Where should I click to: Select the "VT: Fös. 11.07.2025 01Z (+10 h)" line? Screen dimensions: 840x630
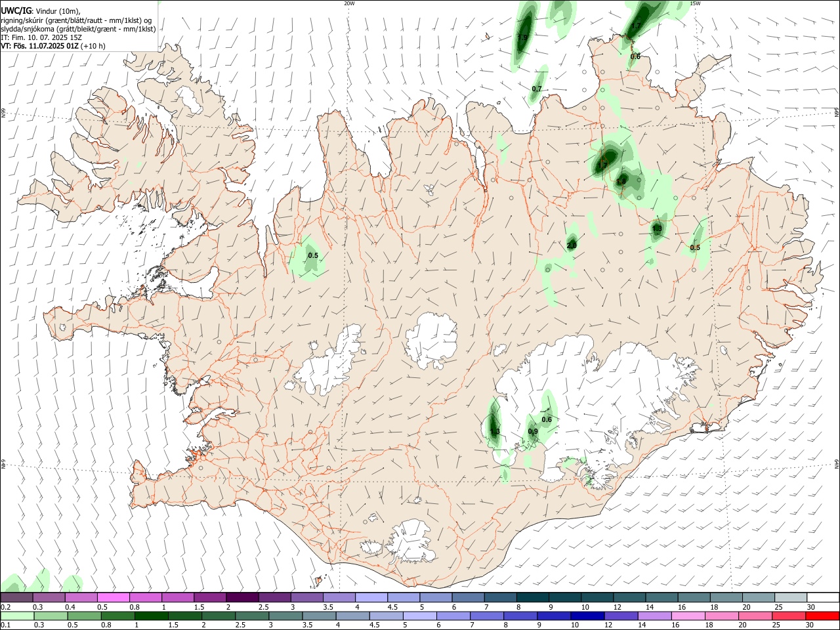pos(53,46)
